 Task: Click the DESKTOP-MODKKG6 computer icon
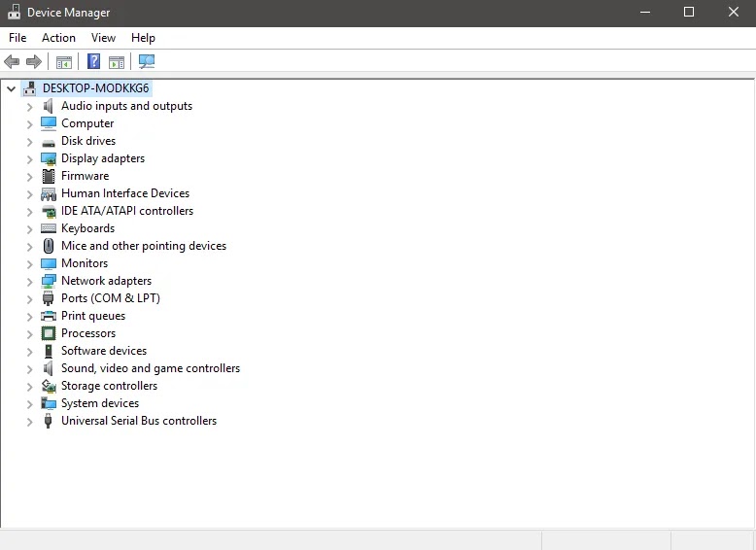30,88
